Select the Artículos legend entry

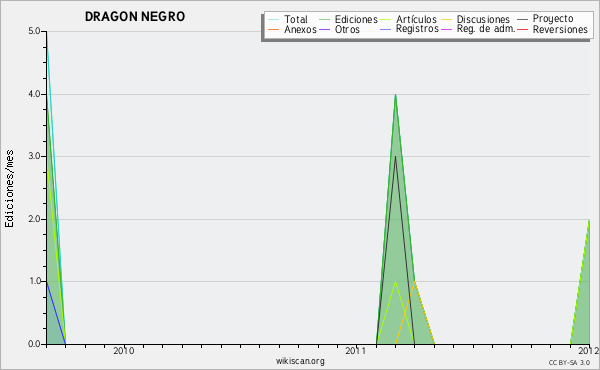pos(416,19)
